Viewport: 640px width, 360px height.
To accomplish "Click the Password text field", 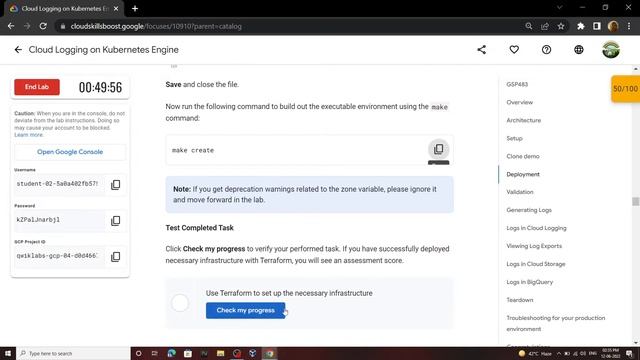I will 60,220.
